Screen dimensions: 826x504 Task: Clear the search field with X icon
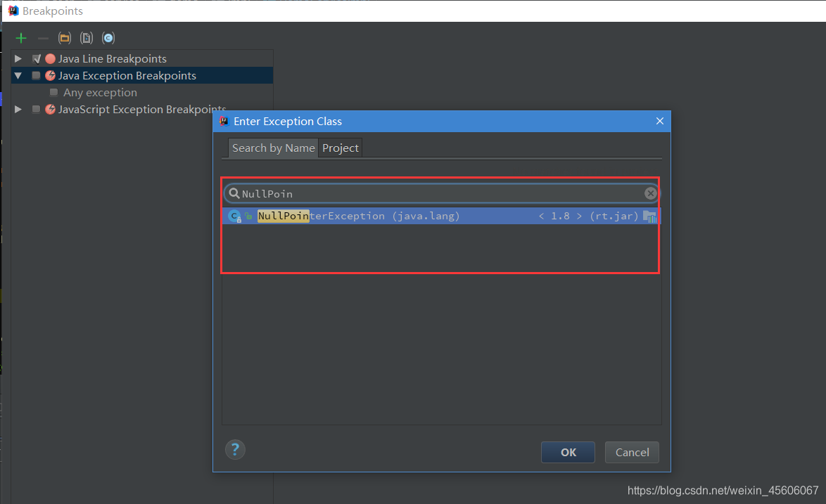tap(651, 193)
